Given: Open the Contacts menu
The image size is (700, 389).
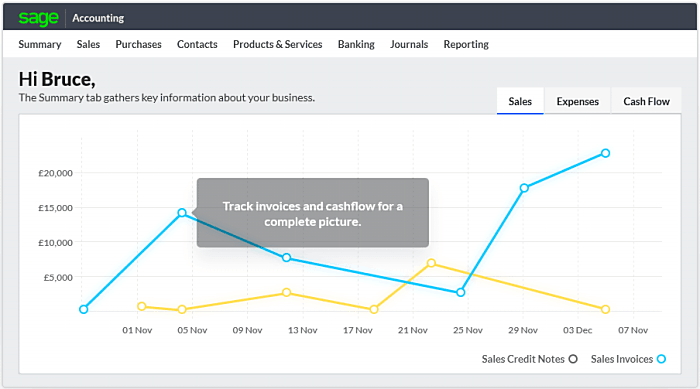Looking at the screenshot, I should point(197,44).
